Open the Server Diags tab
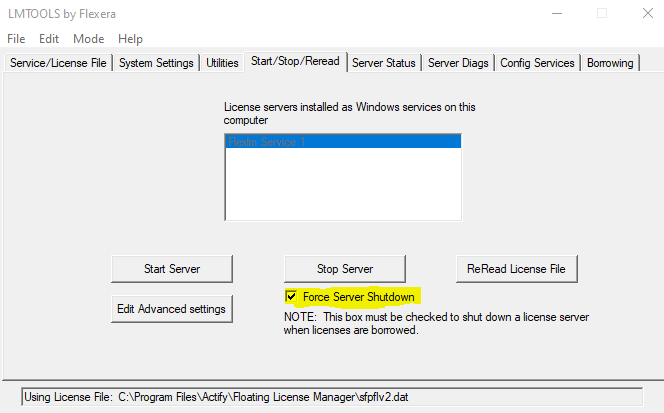 (458, 63)
